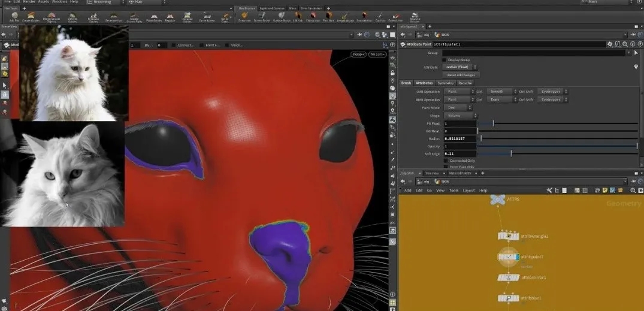The width and height of the screenshot is (644, 311).
Task: Open the Assets menu
Action: click(44, 2)
